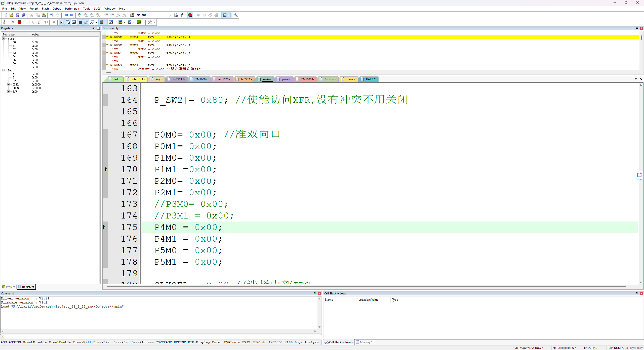The image size is (644, 350).
Task: Click the Step Over icon
Action: (34, 22)
